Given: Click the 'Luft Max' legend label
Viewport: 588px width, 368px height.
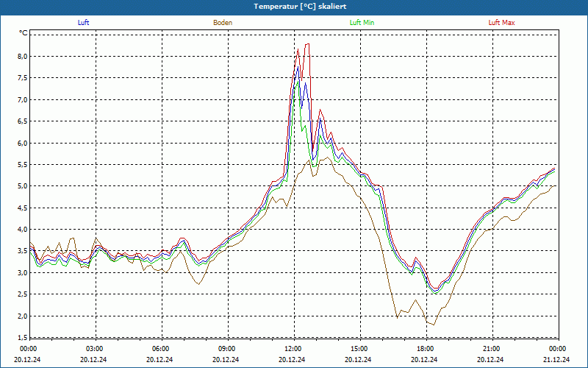Looking at the screenshot, I should [x=501, y=23].
